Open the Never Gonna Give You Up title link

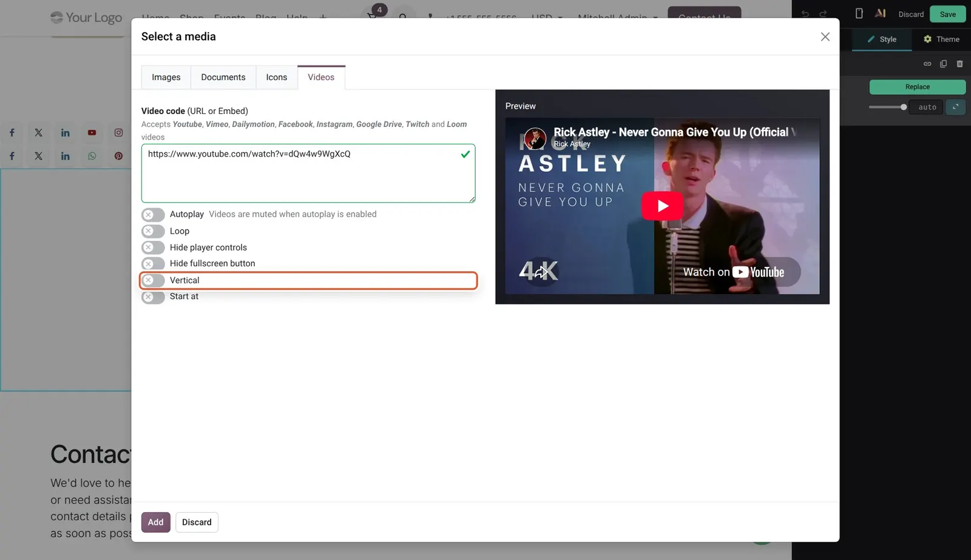(674, 132)
